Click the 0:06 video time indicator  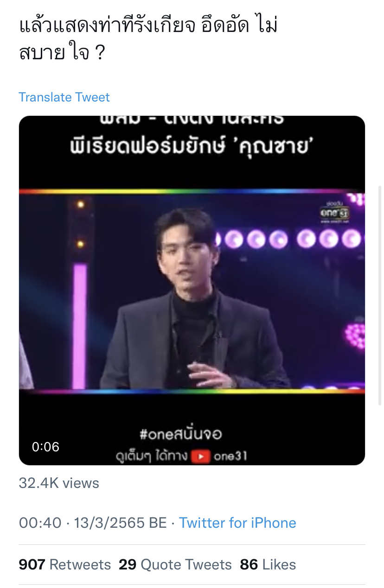click(x=45, y=447)
